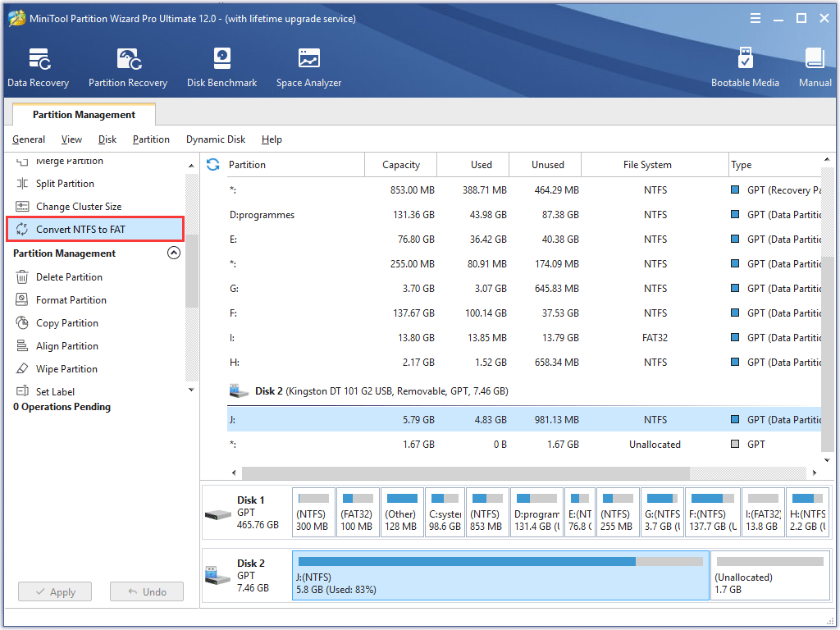Sort by Capacity column header

tap(400, 164)
